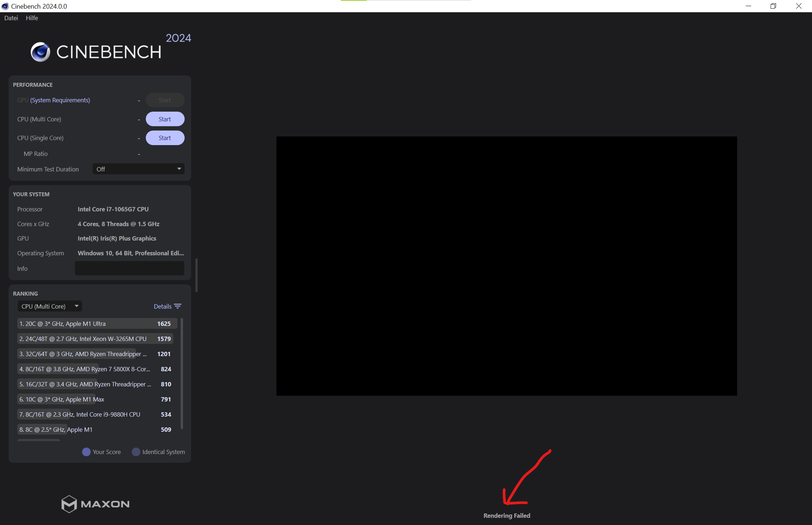Click the Cinebench title bar app icon
Screen dimensions: 812x525
[x=5, y=6]
